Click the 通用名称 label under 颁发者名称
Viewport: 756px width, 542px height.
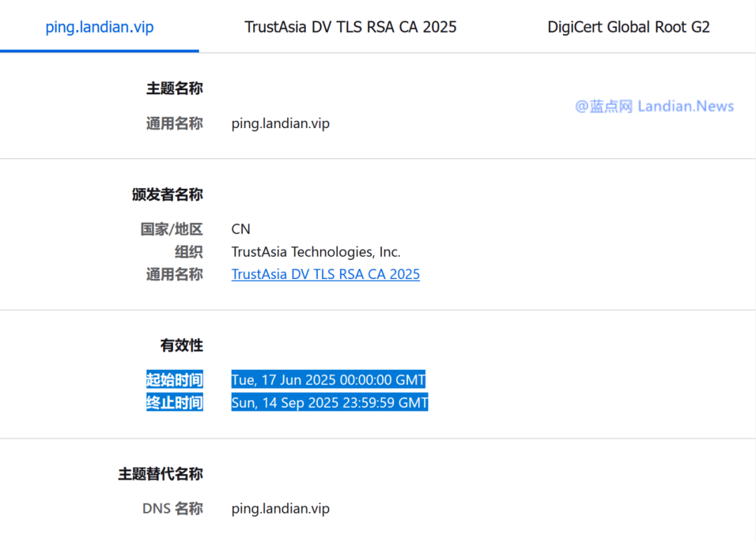[x=174, y=274]
